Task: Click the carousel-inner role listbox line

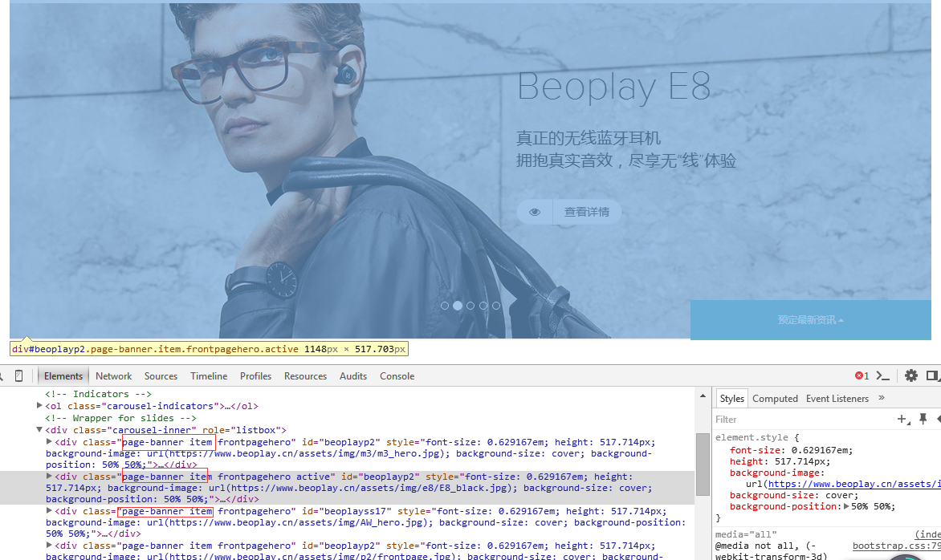Action: (x=165, y=430)
